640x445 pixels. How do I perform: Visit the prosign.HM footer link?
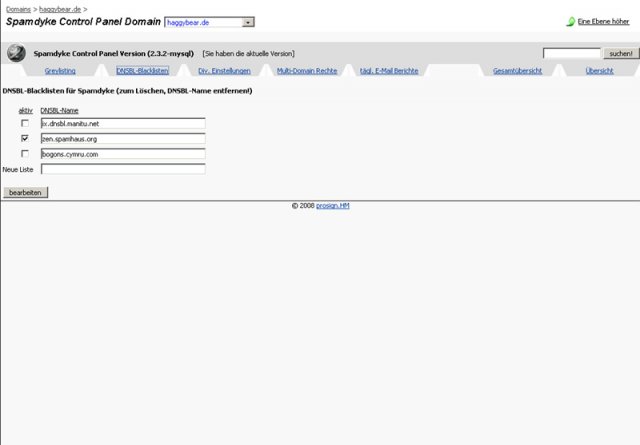point(333,206)
